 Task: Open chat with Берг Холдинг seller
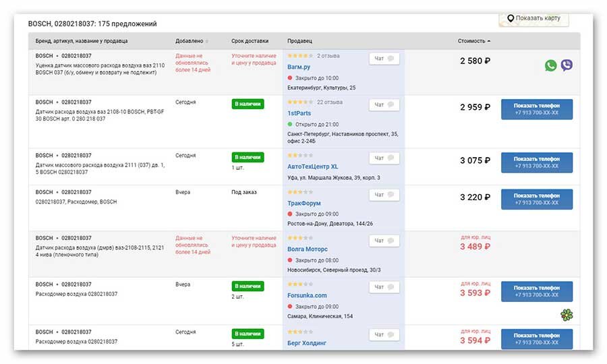click(384, 334)
